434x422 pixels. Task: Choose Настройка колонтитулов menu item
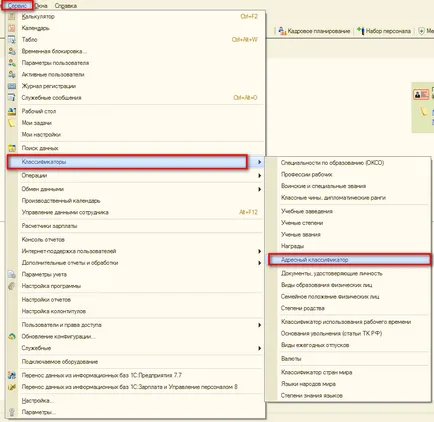[x=54, y=311]
